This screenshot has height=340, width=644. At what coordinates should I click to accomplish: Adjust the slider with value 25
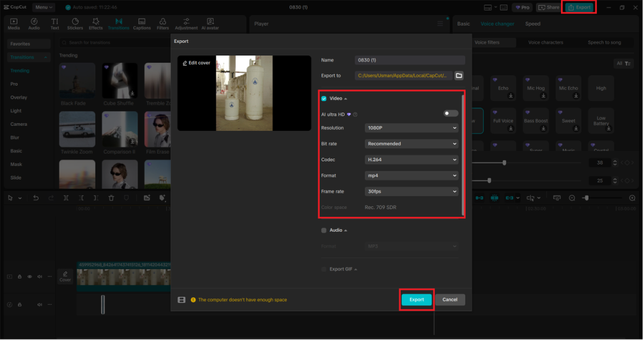489,181
